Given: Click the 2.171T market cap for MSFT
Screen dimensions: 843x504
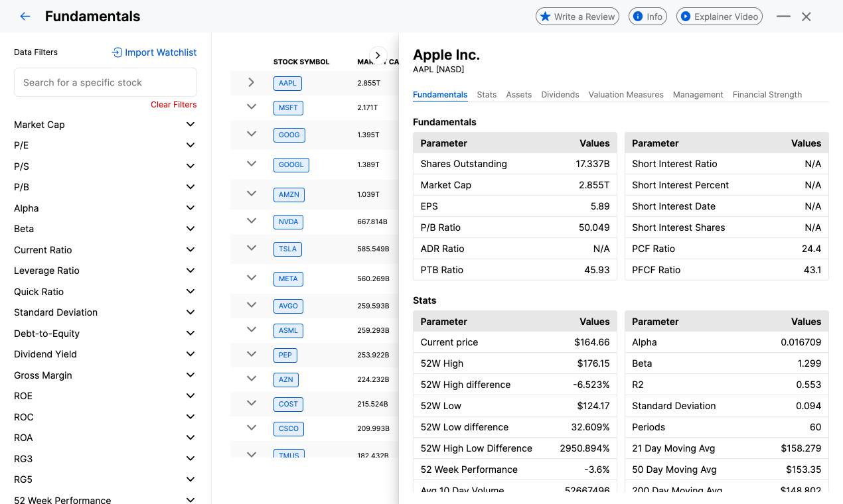Looking at the screenshot, I should tap(368, 107).
